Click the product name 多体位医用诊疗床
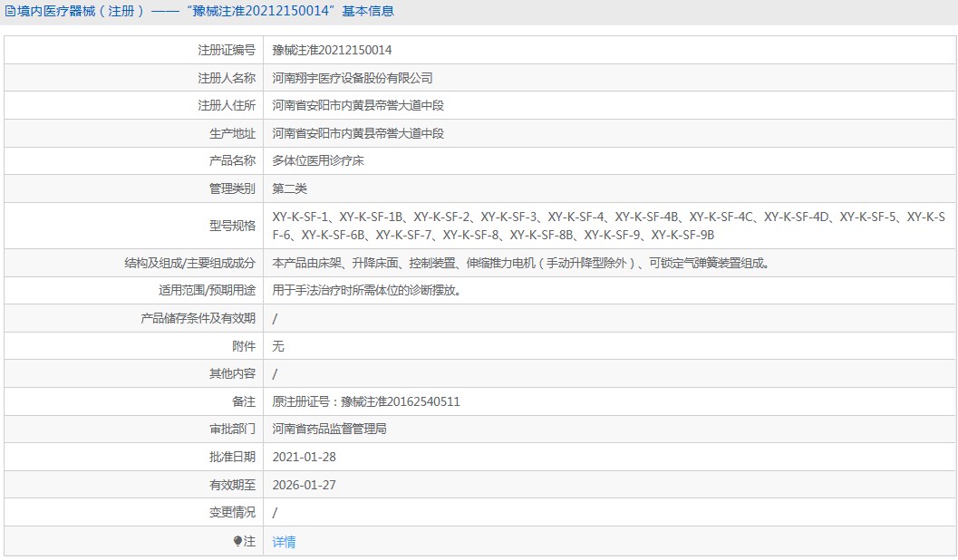Viewport: 958px width, 560px height. 318,160
